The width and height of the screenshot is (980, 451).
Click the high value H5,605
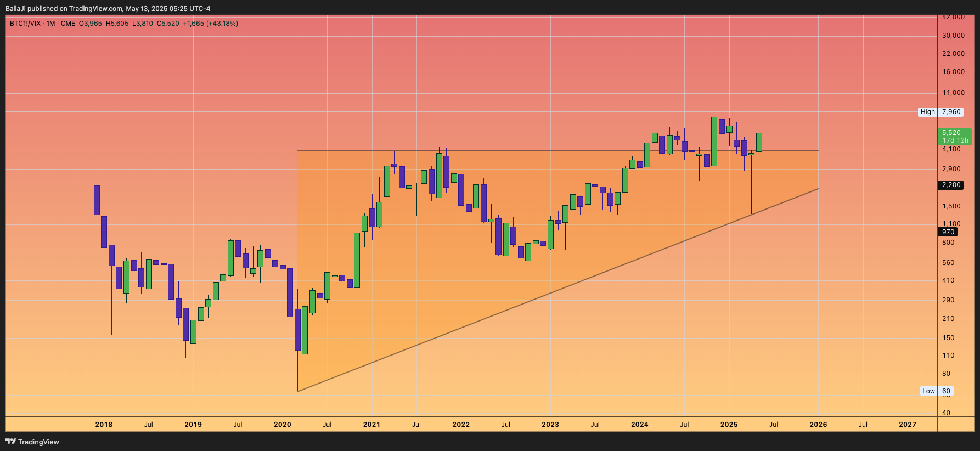pyautogui.click(x=117, y=24)
